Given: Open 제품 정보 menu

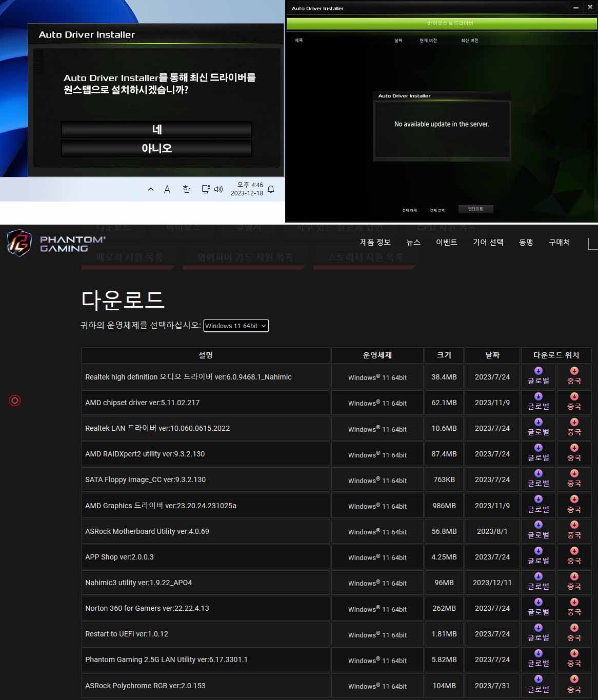Looking at the screenshot, I should [x=375, y=242].
